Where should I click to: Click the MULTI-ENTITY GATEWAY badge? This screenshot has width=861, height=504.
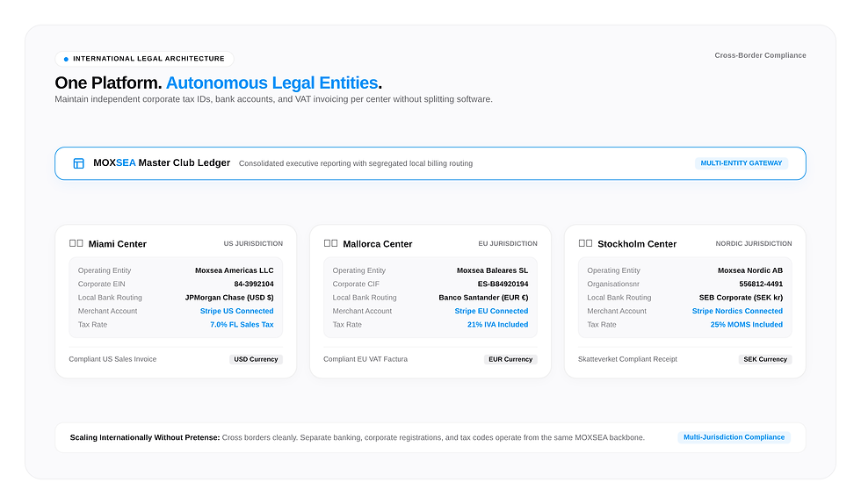(x=742, y=163)
